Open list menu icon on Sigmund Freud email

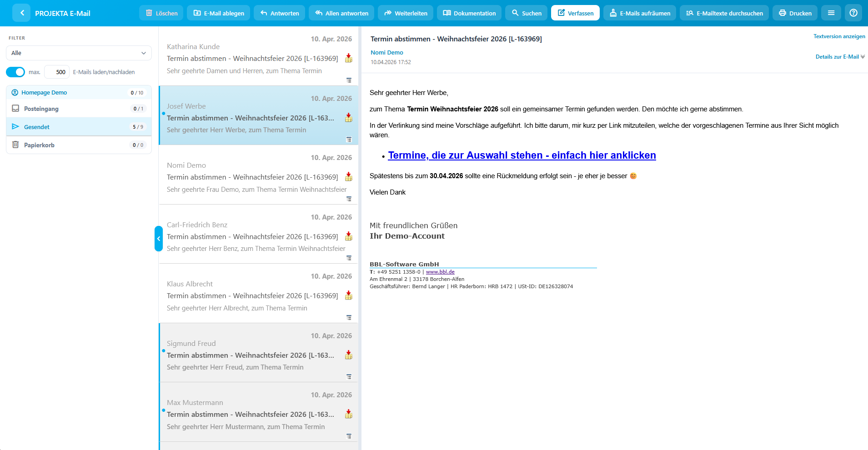click(349, 376)
